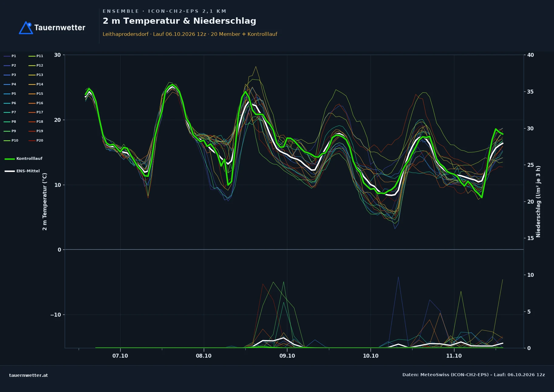Select the P14 legend entry
554x392 pixels.
point(36,84)
